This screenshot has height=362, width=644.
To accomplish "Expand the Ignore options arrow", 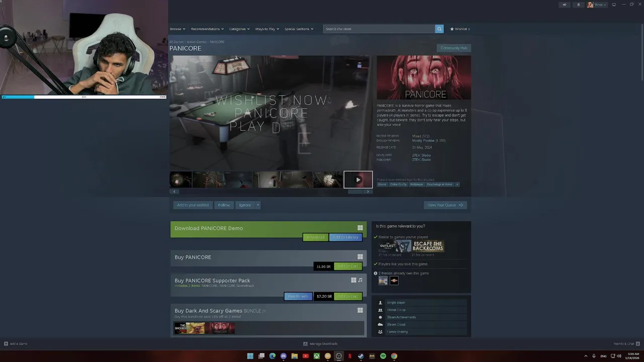I will click(258, 205).
